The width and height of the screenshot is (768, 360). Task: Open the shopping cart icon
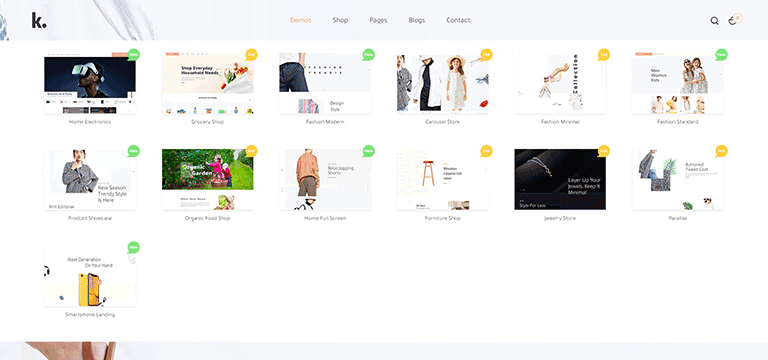pos(733,21)
